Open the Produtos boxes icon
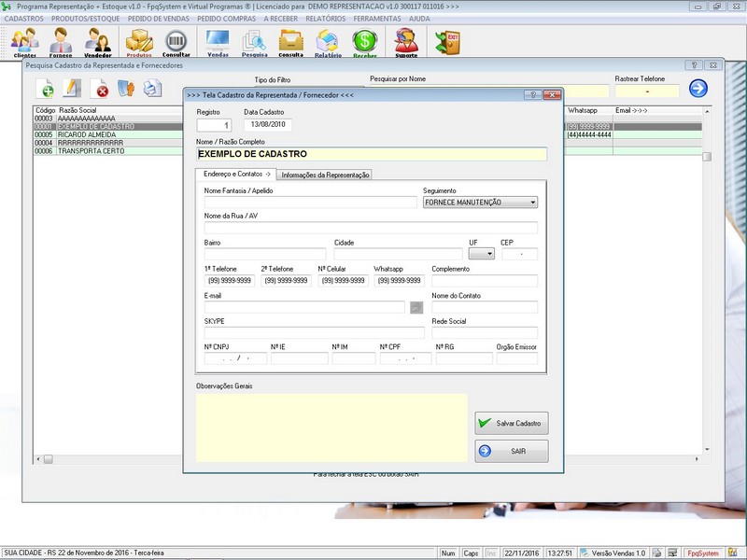The width and height of the screenshot is (747, 560). [139, 42]
